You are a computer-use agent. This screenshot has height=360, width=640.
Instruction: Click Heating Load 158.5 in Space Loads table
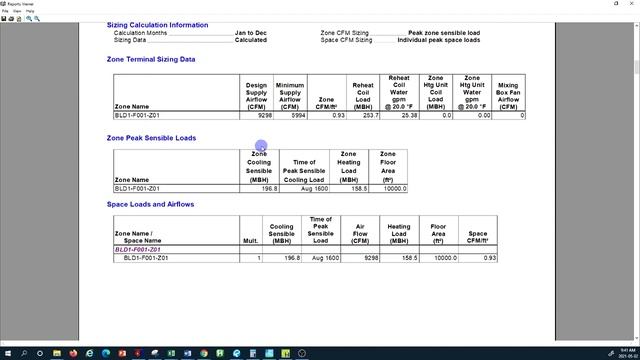coord(409,258)
